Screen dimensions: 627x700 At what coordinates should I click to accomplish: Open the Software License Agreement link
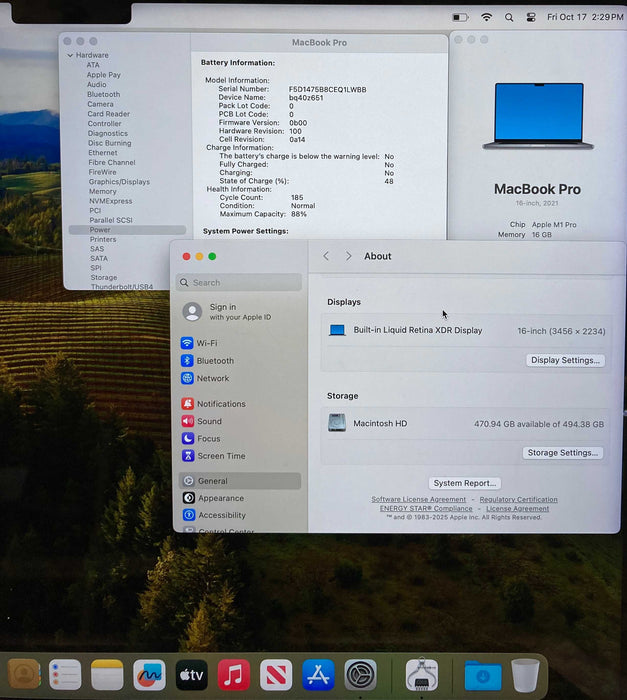[418, 499]
